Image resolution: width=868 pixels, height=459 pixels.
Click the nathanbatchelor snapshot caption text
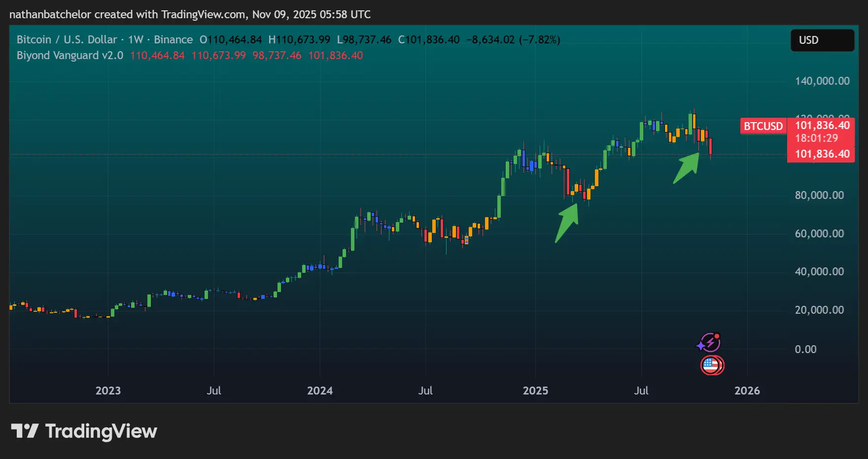(190, 15)
